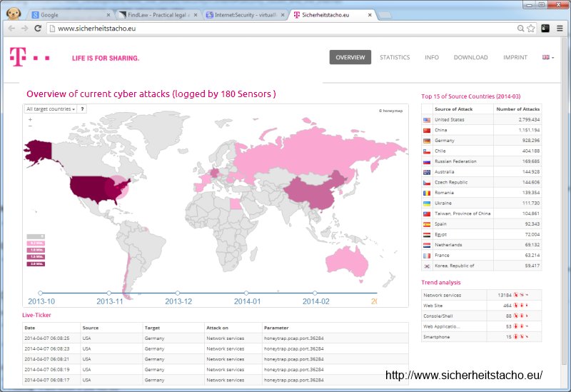This screenshot has width=571, height=392.
Task: Click China on the world map
Action: 310,193
